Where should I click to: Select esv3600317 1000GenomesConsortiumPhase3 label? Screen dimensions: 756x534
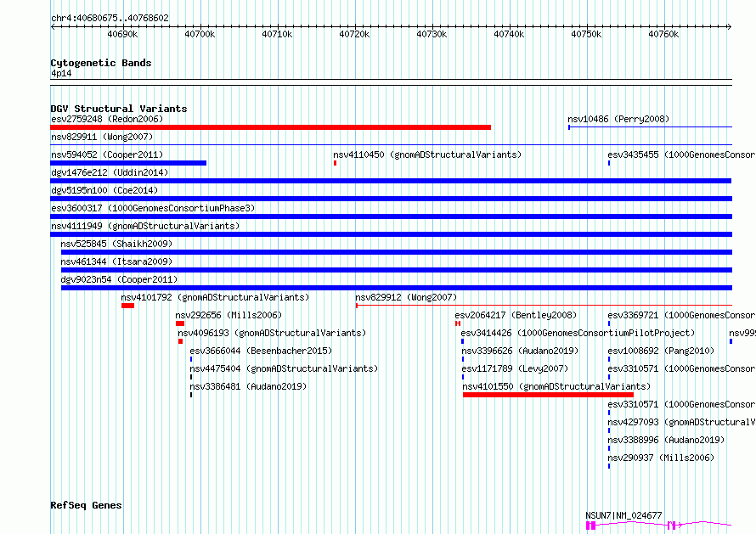[x=153, y=208]
